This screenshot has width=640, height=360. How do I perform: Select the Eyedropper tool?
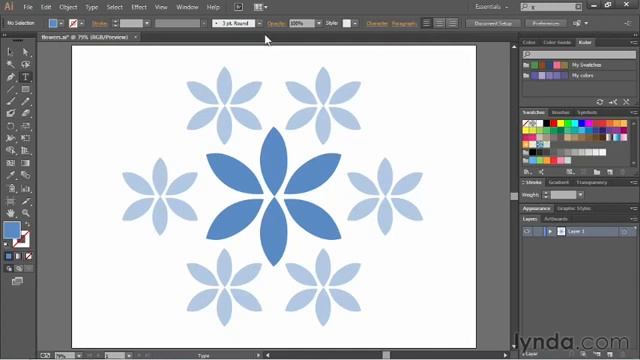[10, 176]
